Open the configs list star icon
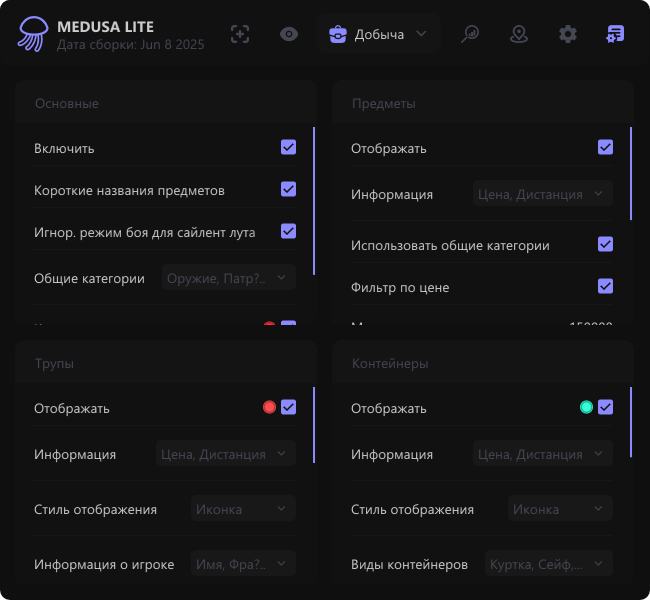 pos(615,34)
